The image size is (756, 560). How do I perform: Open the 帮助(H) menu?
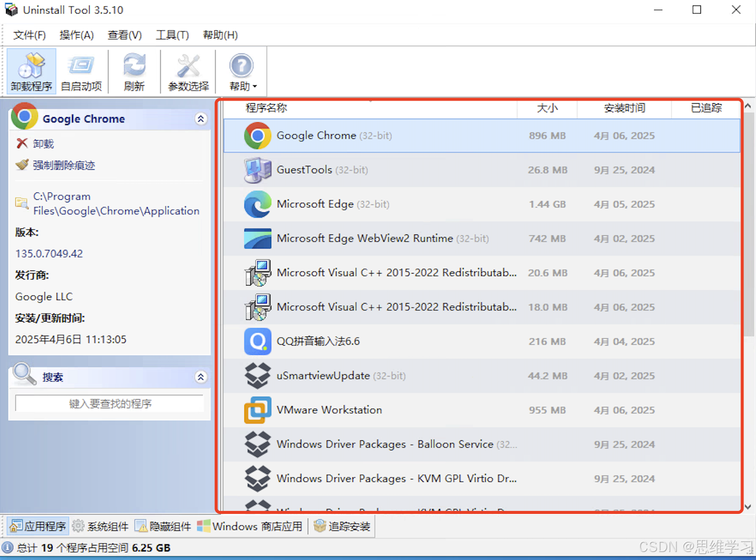click(220, 35)
